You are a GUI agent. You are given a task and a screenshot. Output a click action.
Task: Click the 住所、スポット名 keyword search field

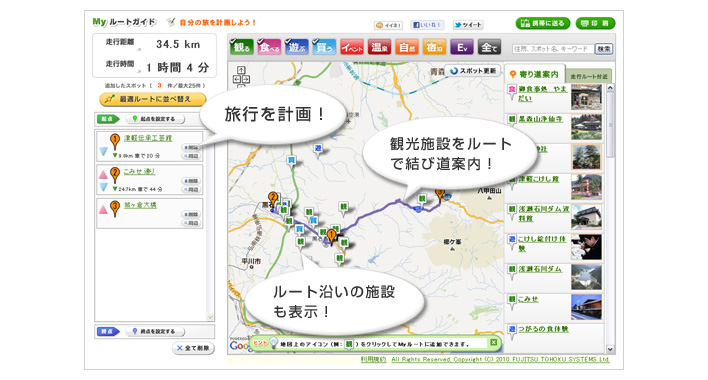553,49
